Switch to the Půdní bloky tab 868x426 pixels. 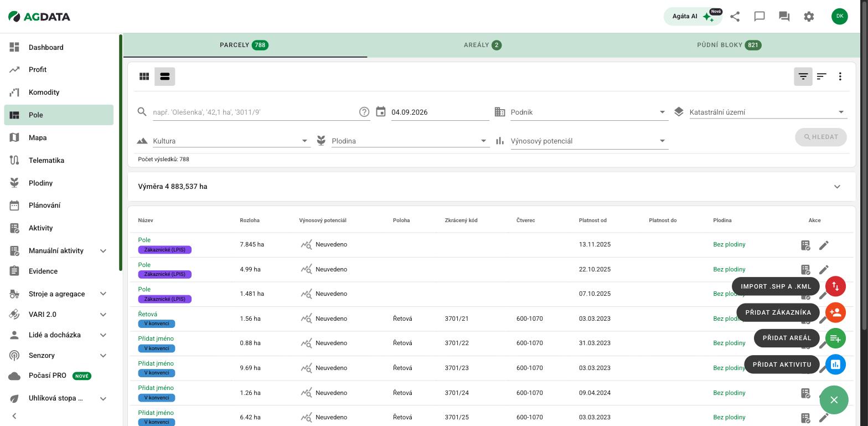pos(730,45)
